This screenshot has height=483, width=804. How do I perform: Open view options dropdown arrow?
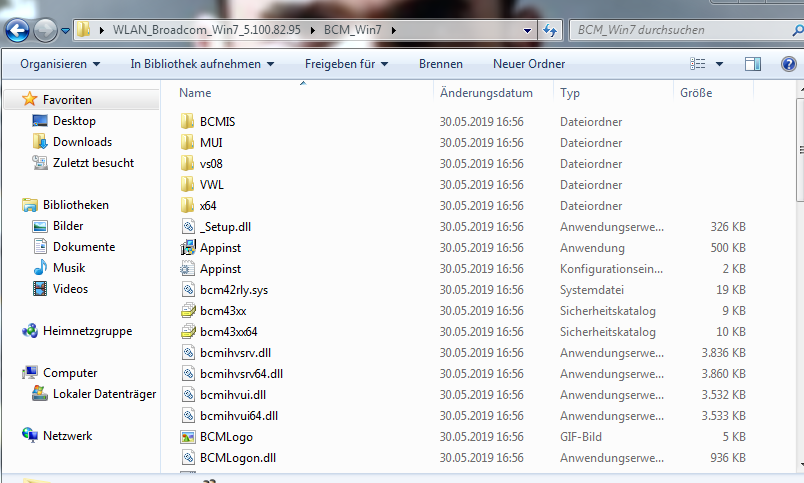coord(719,64)
